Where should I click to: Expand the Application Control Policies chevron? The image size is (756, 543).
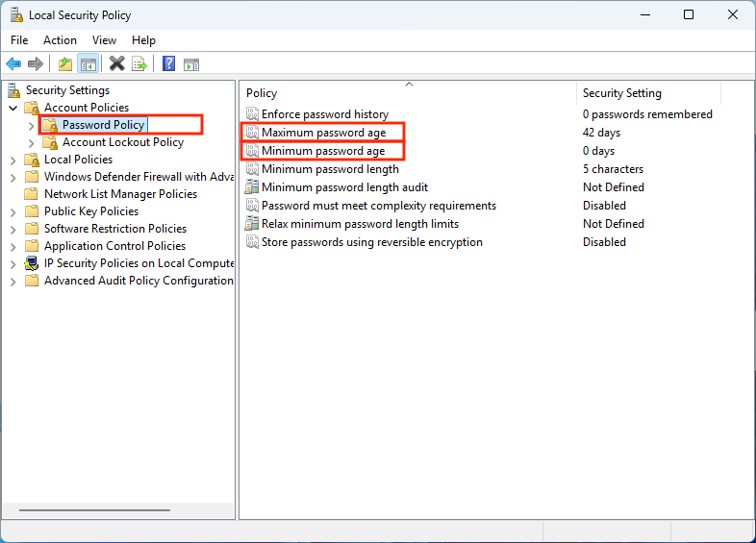pos(13,247)
